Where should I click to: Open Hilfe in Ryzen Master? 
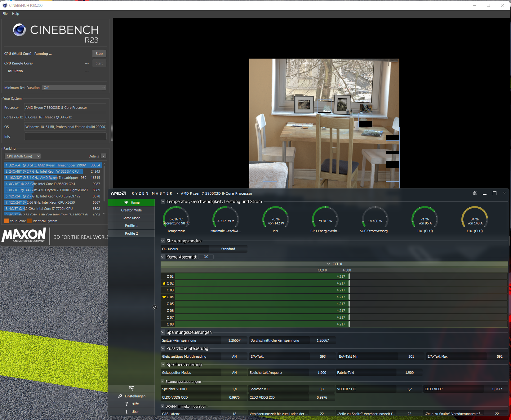tap(131, 404)
